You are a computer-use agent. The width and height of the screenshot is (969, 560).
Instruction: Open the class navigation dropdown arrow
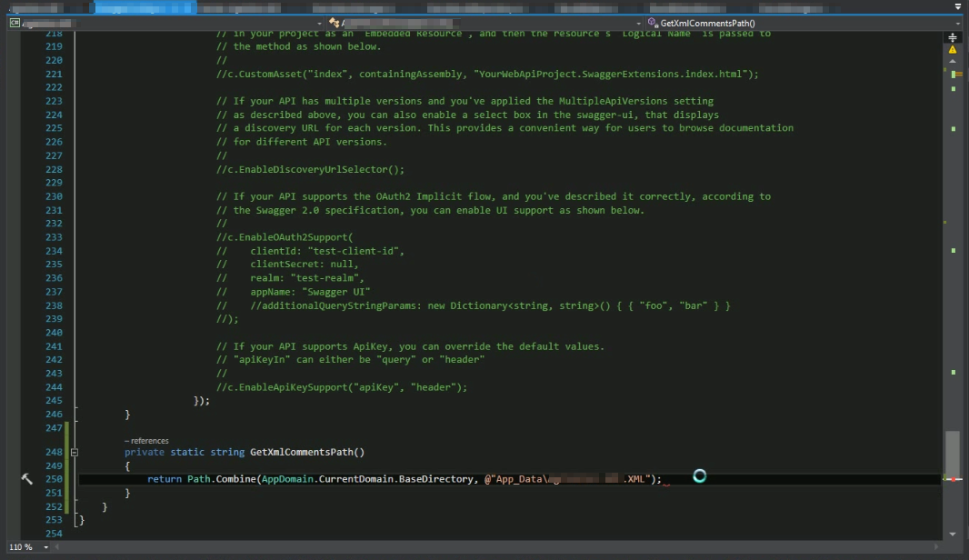[638, 24]
